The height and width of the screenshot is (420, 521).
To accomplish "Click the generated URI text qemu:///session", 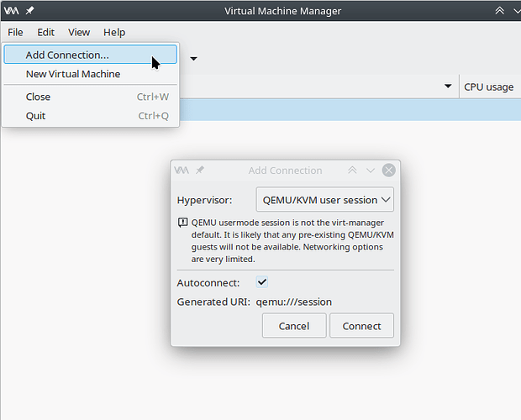I will click(294, 302).
